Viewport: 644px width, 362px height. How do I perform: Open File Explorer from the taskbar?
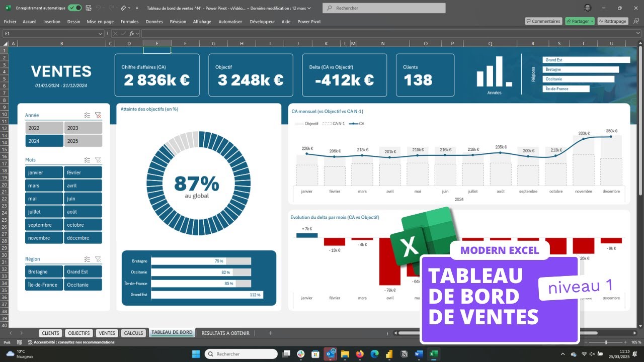click(345, 354)
